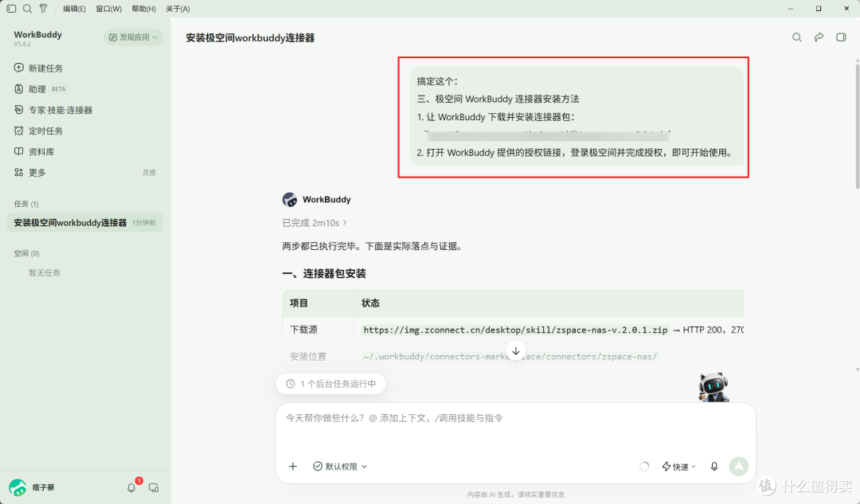Send message with green arrow button
860x504 pixels.
(739, 466)
